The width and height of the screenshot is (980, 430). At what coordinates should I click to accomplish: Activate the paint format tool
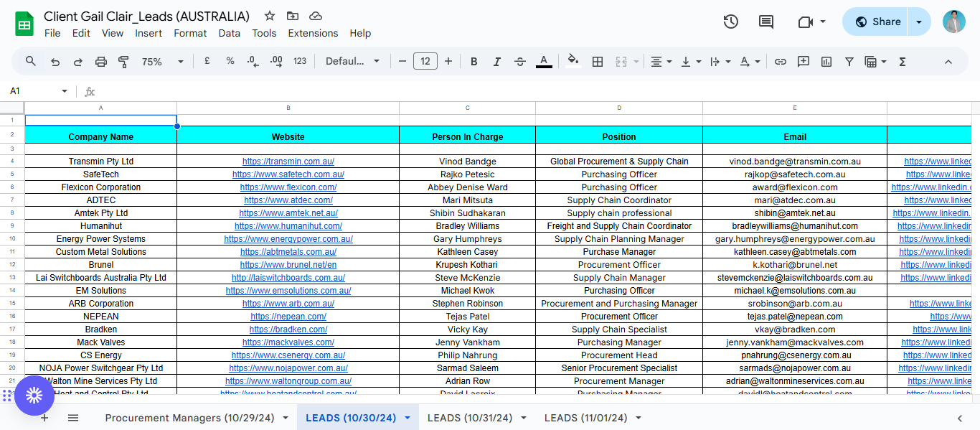tap(123, 62)
